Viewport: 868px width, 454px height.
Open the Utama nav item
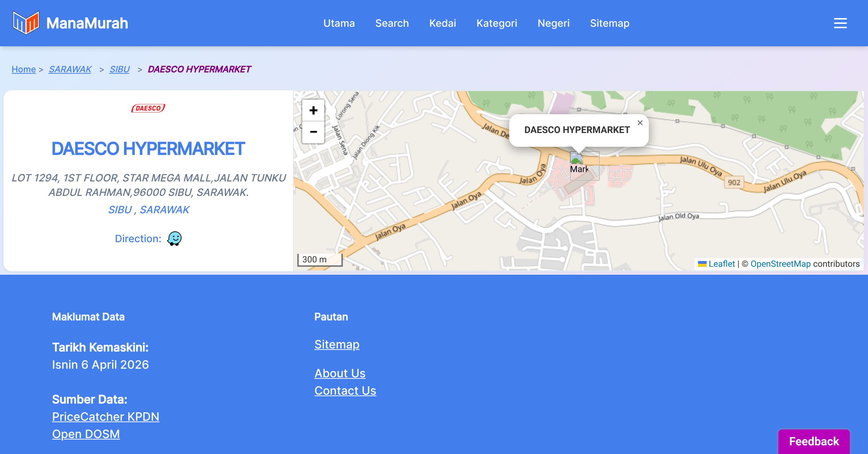pos(339,23)
